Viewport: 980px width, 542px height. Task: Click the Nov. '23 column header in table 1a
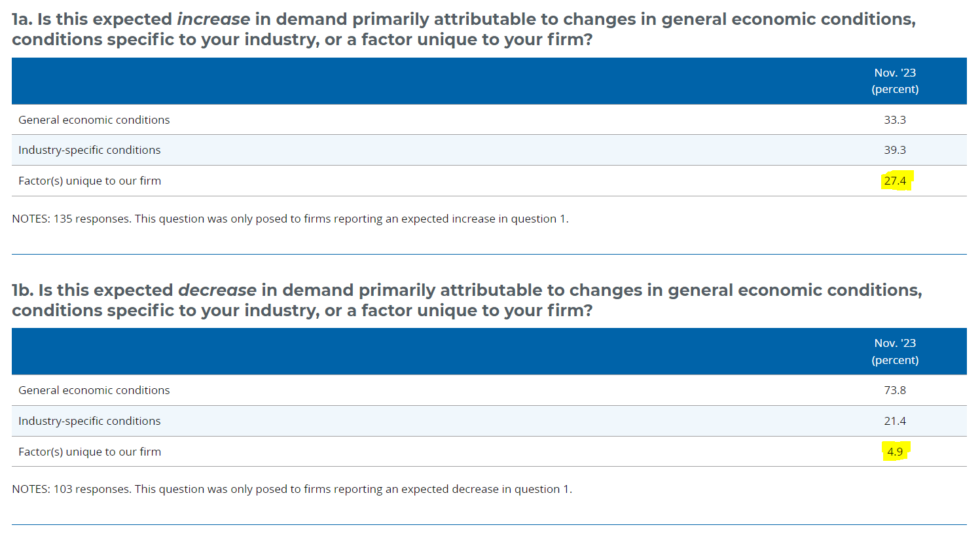(x=895, y=81)
